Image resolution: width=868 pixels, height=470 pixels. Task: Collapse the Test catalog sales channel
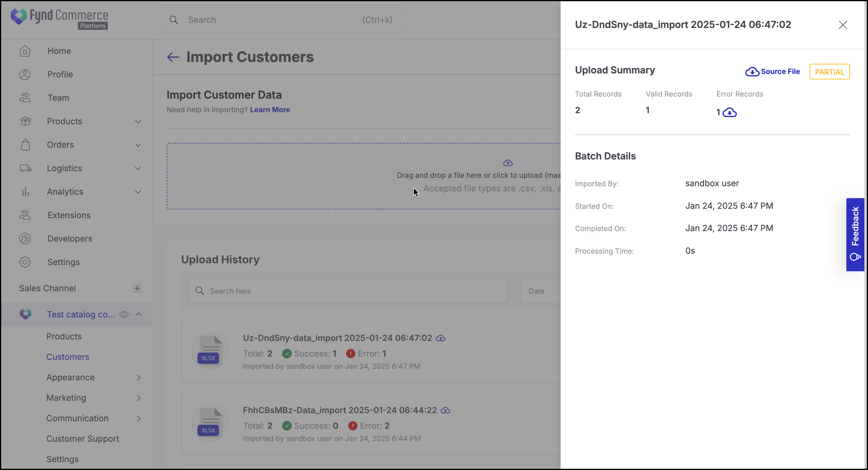click(138, 314)
